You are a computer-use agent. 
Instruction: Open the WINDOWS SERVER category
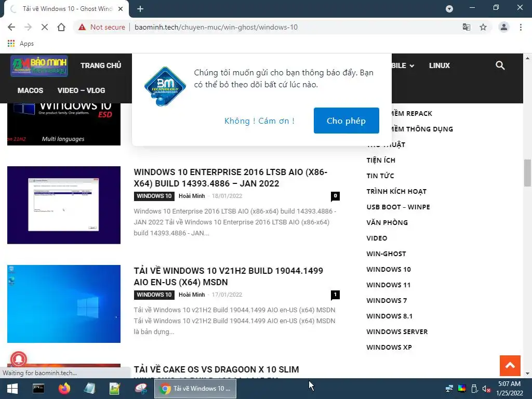[x=397, y=332]
